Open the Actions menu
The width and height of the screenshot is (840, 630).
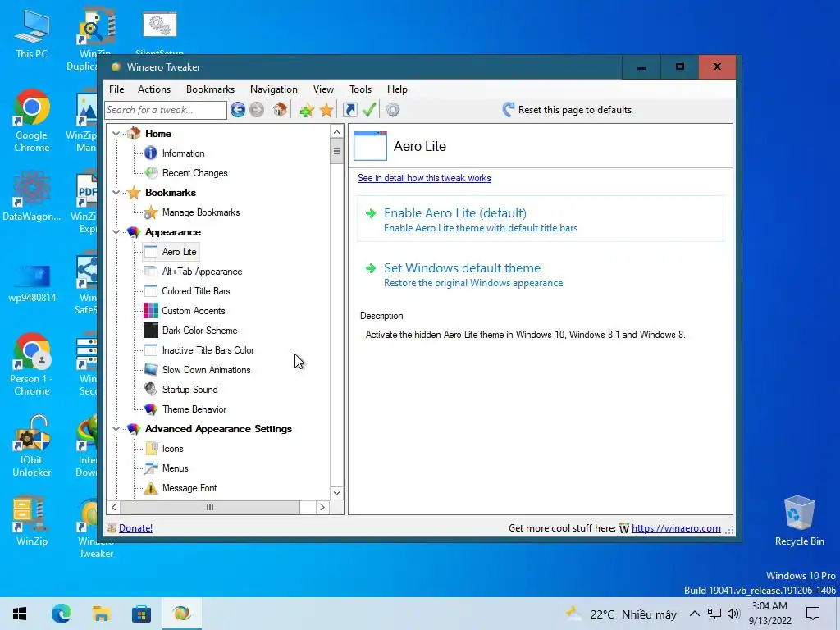pos(153,89)
